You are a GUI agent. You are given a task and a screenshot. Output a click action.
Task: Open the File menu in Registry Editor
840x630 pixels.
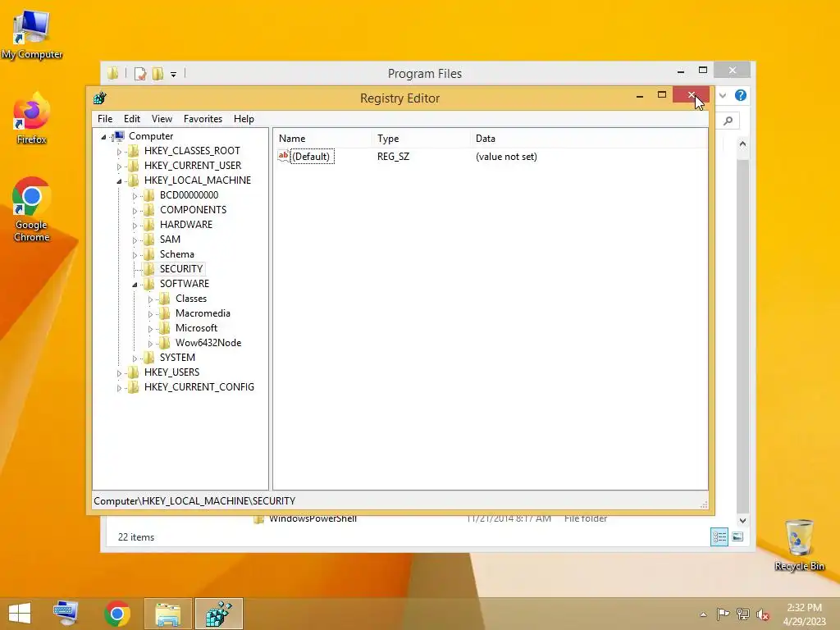pos(105,119)
